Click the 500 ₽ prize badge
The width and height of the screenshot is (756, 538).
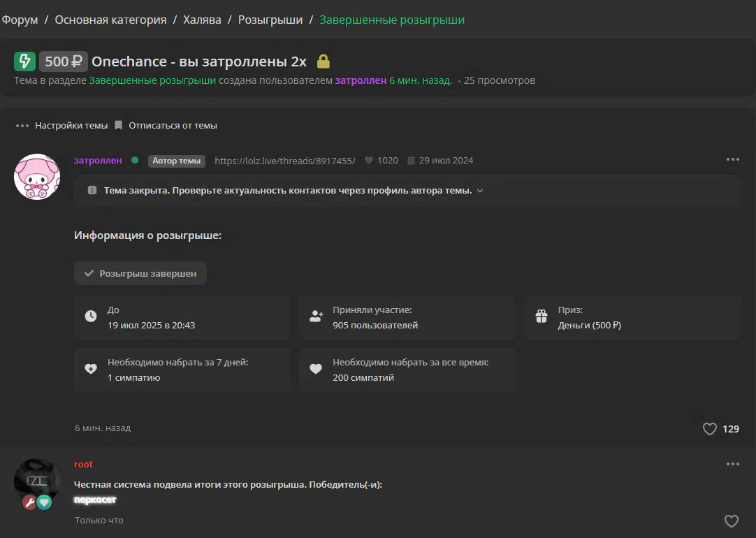tap(63, 61)
